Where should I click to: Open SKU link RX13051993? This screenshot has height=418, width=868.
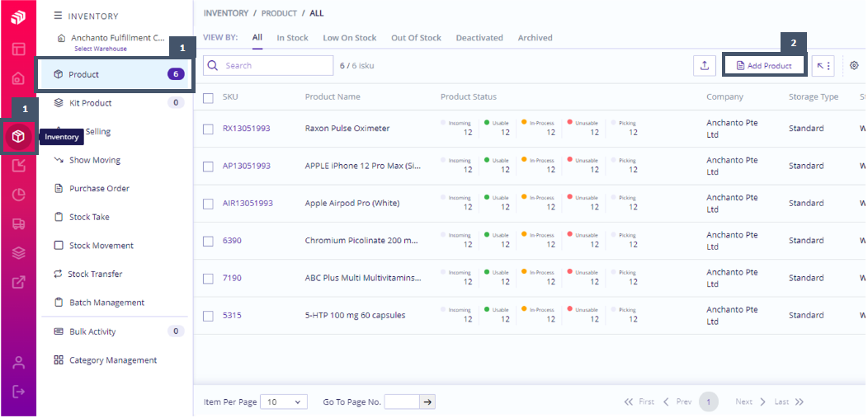247,129
